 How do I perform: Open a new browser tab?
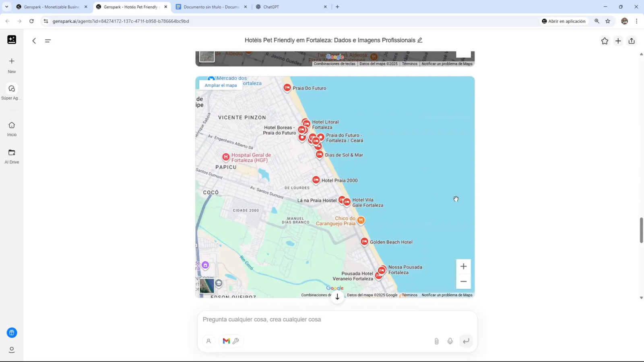click(x=337, y=7)
